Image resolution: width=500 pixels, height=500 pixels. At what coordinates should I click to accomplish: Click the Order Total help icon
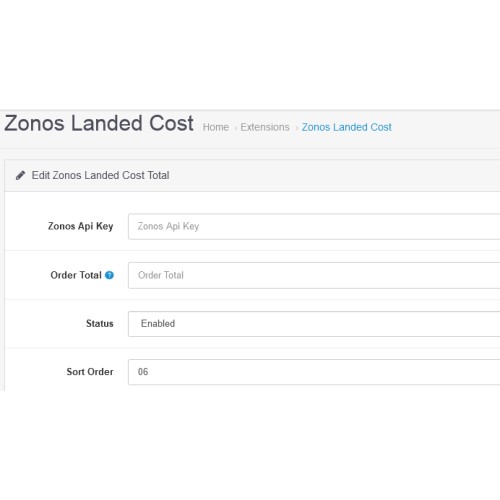coord(109,275)
